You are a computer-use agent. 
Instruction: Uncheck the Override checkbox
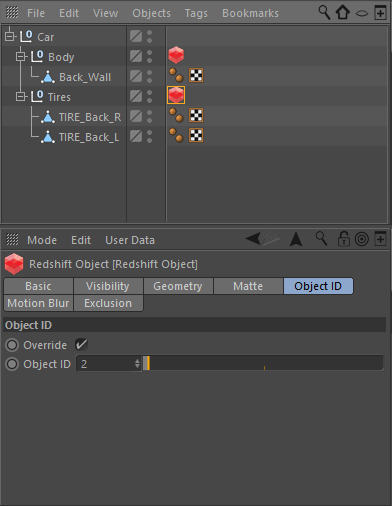point(81,344)
